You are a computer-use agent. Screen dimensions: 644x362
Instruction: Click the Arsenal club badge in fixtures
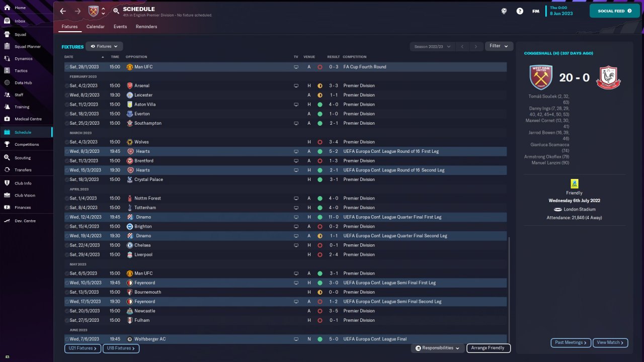pyautogui.click(x=129, y=86)
